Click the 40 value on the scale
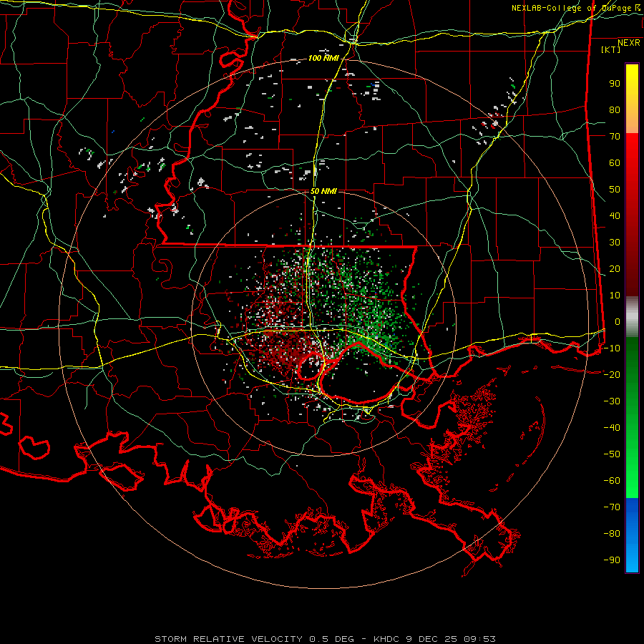644x644 pixels. [x=615, y=216]
